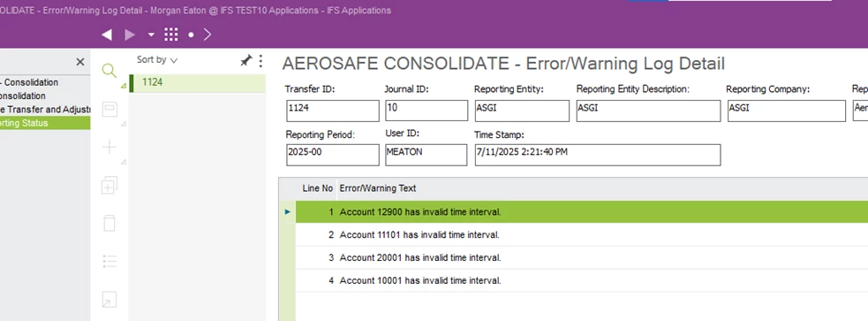The height and width of the screenshot is (321, 868).
Task: Close the navigator panel with X
Action: click(x=80, y=62)
